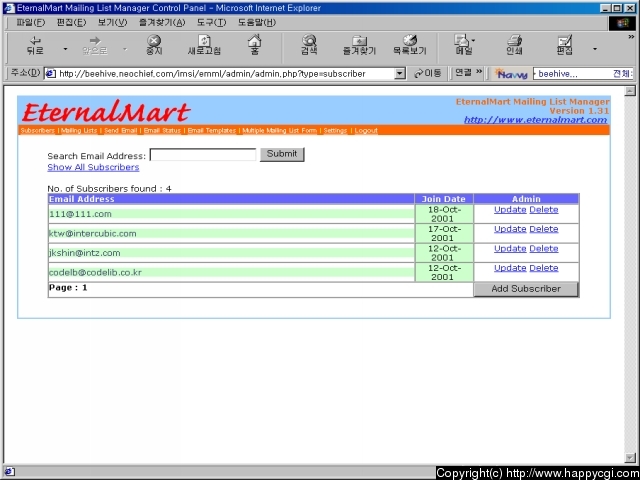Open Multiple Mailing List Form link
This screenshot has height=480, width=640.
280,131
